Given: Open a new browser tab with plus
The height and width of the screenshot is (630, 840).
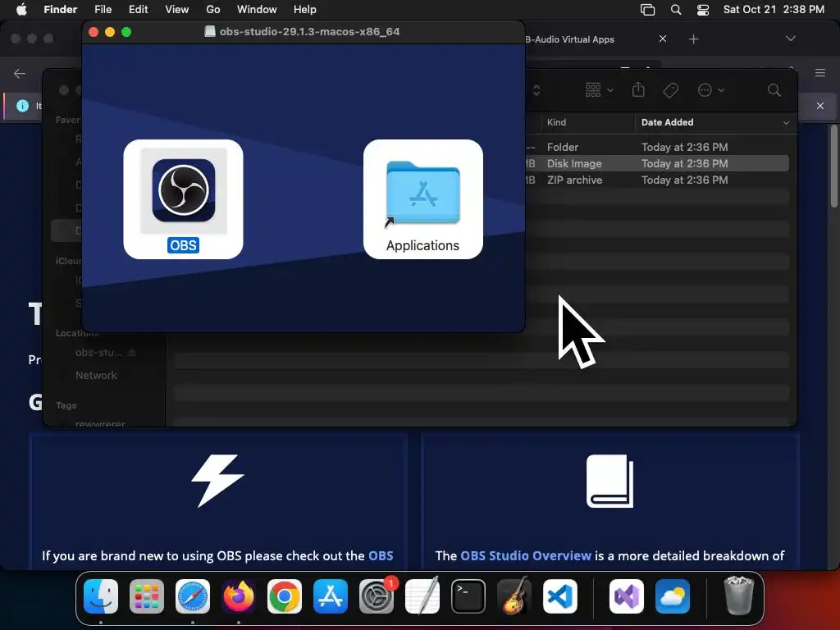Looking at the screenshot, I should click(x=693, y=39).
